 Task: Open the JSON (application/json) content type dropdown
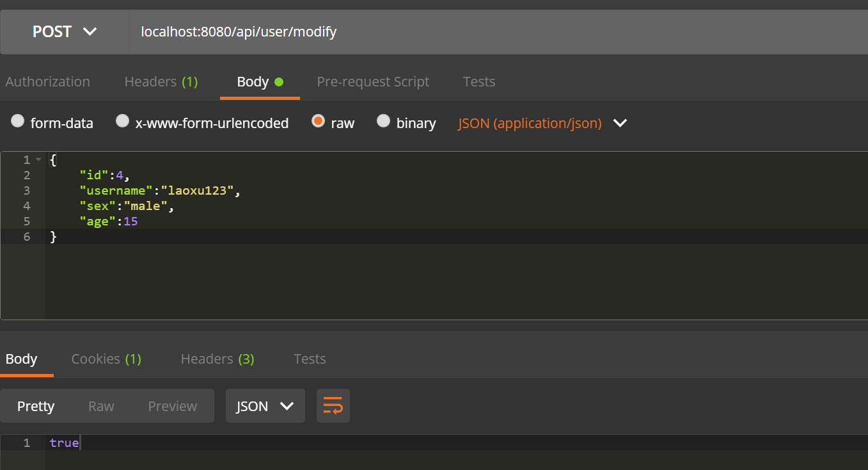click(542, 123)
